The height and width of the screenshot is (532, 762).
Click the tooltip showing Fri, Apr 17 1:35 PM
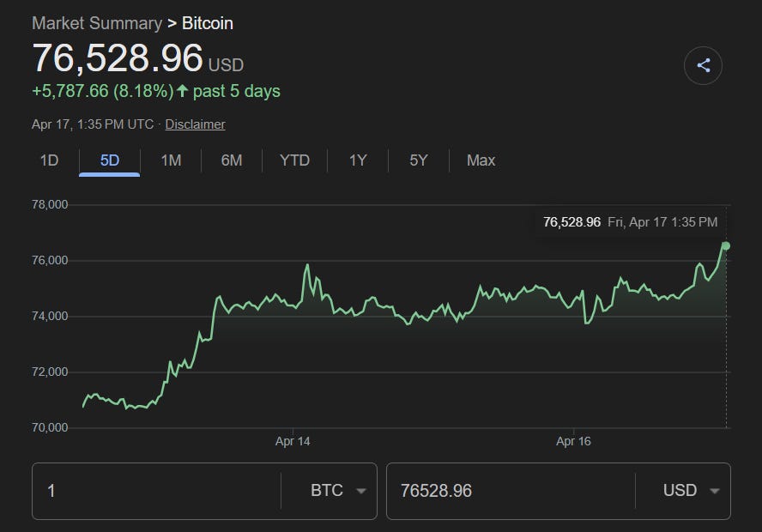click(x=630, y=222)
